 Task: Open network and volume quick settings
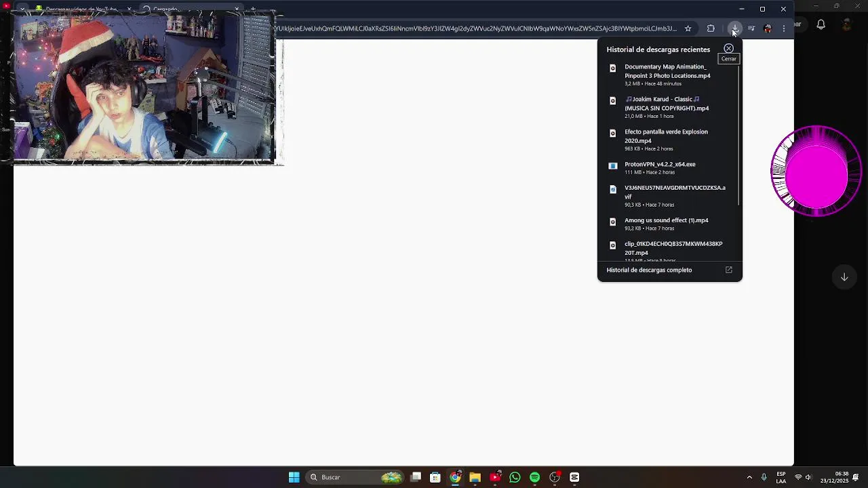803,477
